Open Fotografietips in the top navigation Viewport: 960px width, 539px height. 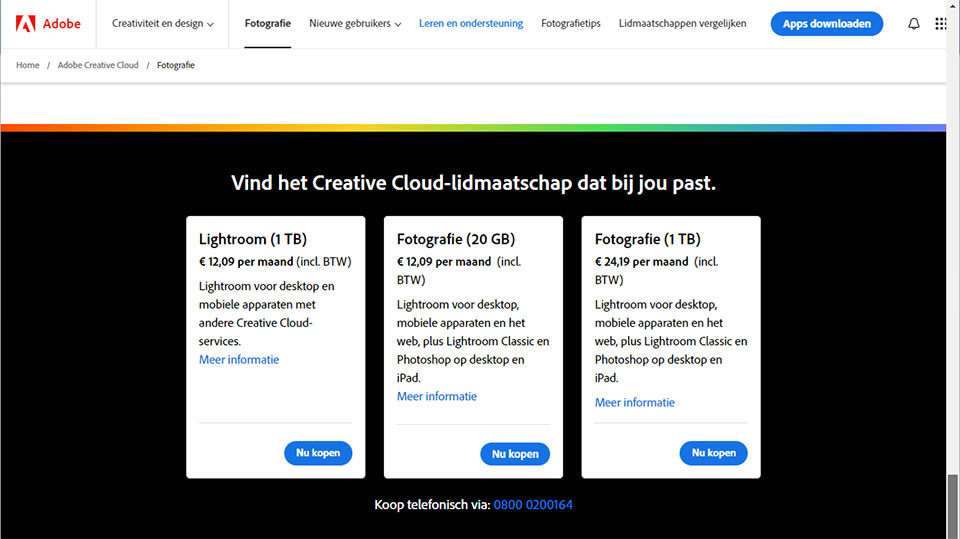pos(571,24)
